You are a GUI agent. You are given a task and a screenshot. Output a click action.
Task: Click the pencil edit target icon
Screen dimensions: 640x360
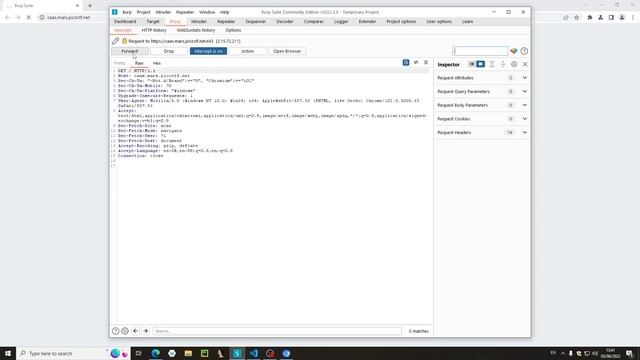116,41
